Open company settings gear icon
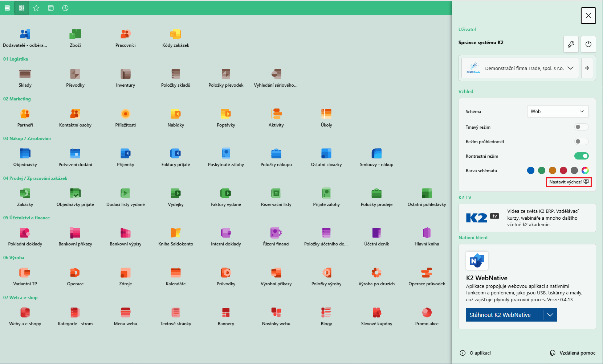Viewport: 603px width, 364px height. click(587, 68)
